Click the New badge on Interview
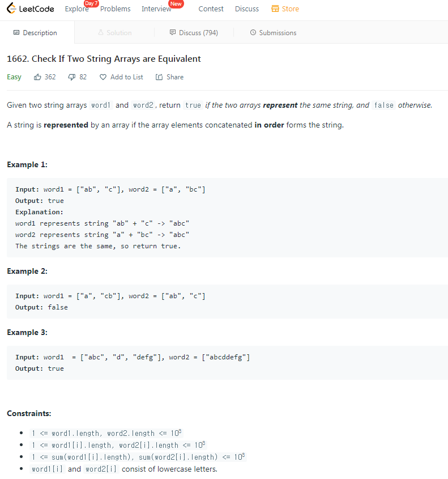448x479 pixels. (176, 3)
